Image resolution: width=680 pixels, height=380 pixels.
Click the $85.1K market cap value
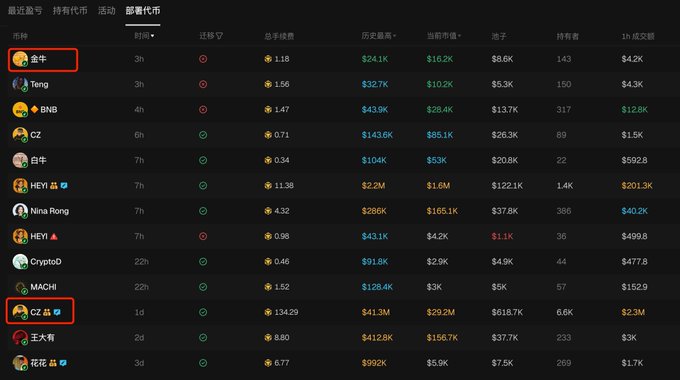[440, 135]
